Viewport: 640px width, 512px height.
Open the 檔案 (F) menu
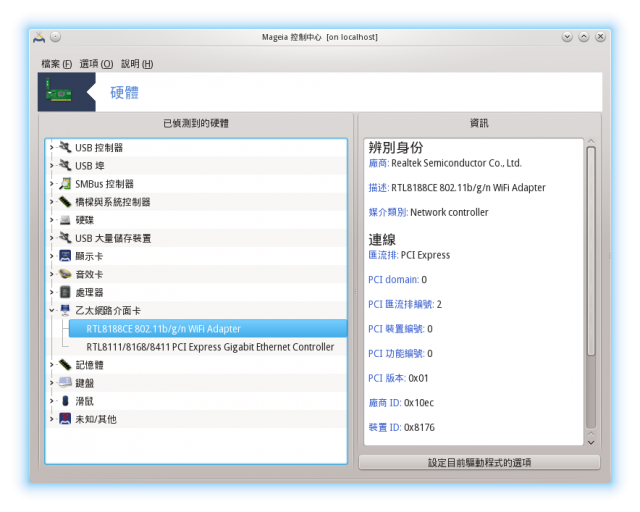56,64
